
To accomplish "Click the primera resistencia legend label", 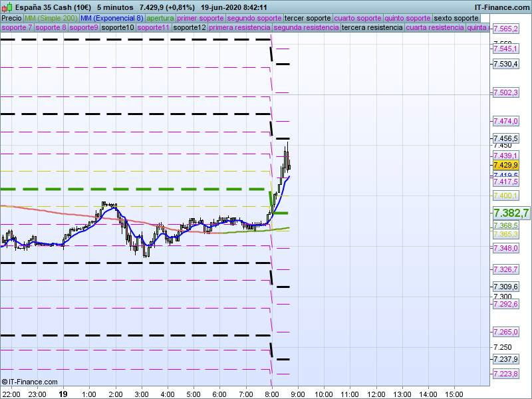I will pos(239,28).
